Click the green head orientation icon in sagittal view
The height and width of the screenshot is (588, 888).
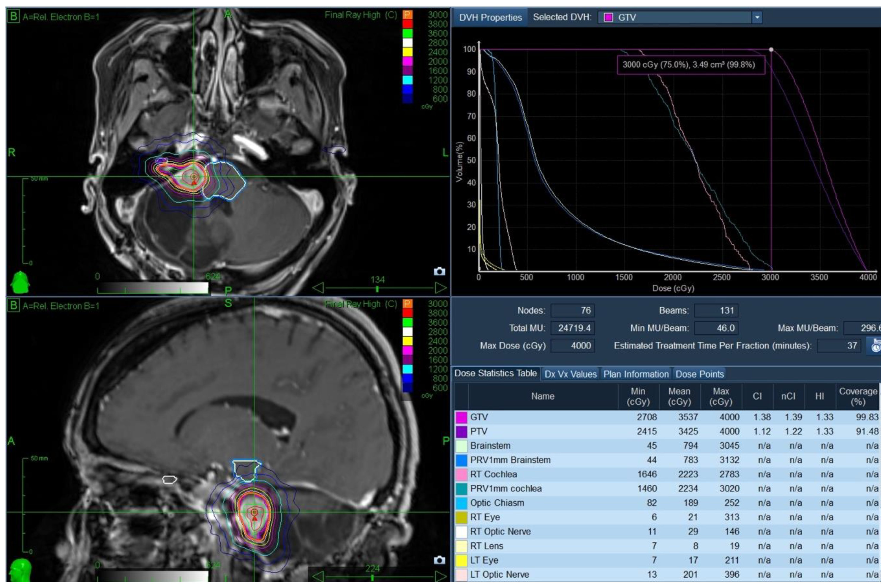pyautogui.click(x=21, y=570)
